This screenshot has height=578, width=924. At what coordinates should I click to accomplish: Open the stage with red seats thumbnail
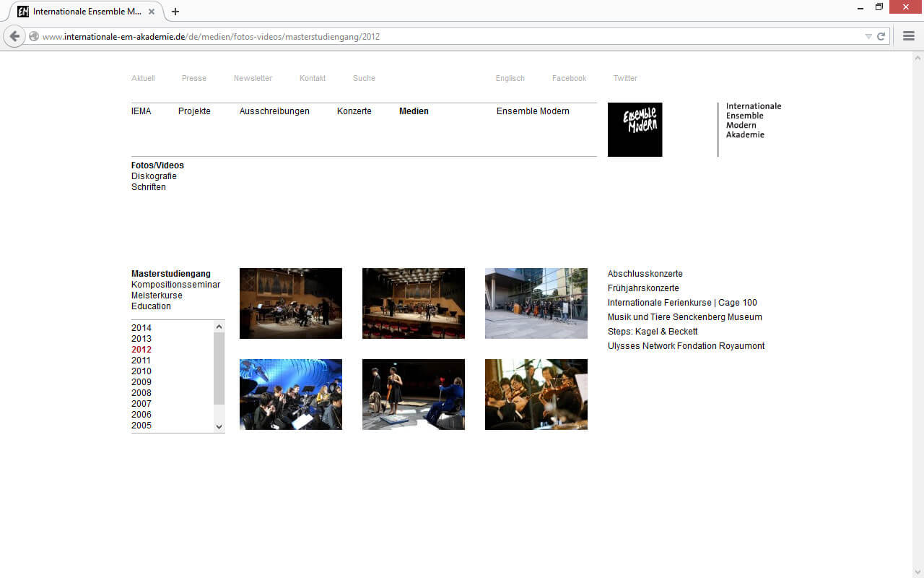click(x=414, y=303)
